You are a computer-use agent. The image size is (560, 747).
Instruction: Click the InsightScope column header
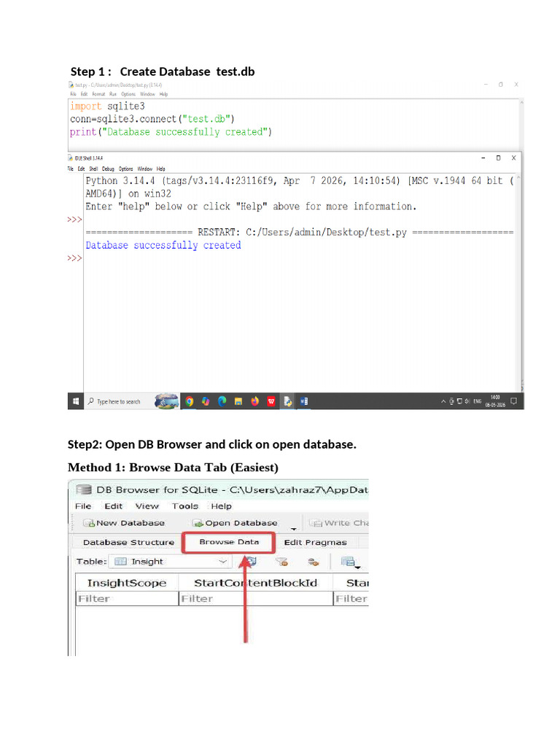pyautogui.click(x=127, y=583)
